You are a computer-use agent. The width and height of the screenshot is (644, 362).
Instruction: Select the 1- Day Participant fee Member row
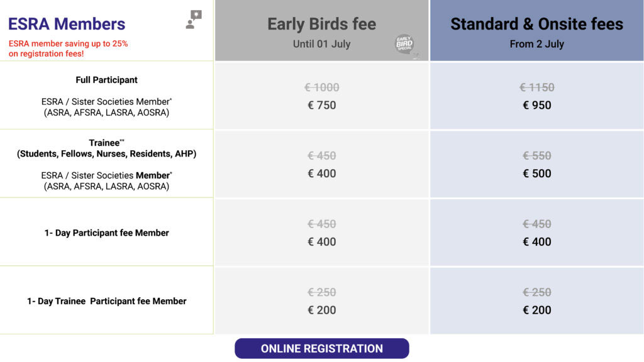click(x=106, y=233)
